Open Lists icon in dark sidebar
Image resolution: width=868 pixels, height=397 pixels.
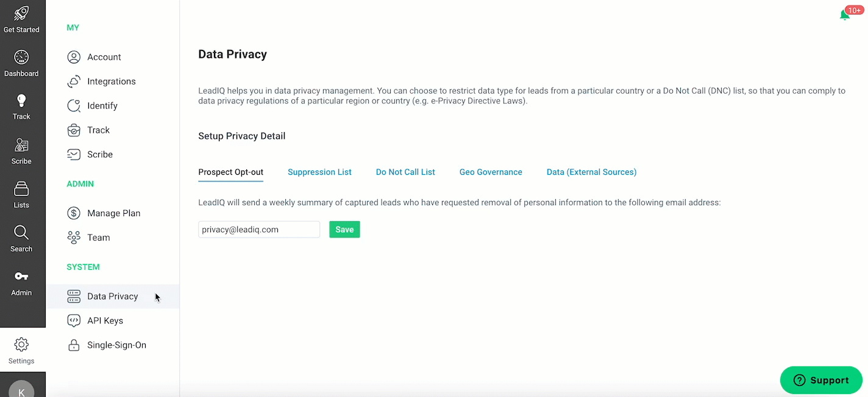[x=21, y=189]
